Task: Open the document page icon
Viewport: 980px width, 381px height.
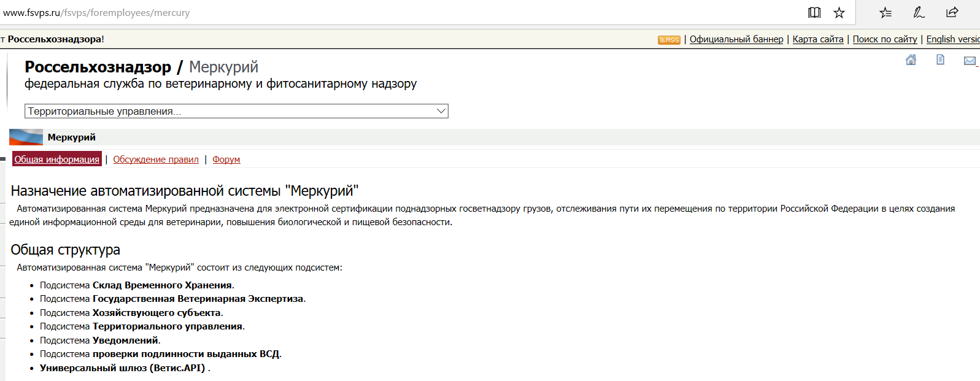Action: click(940, 60)
